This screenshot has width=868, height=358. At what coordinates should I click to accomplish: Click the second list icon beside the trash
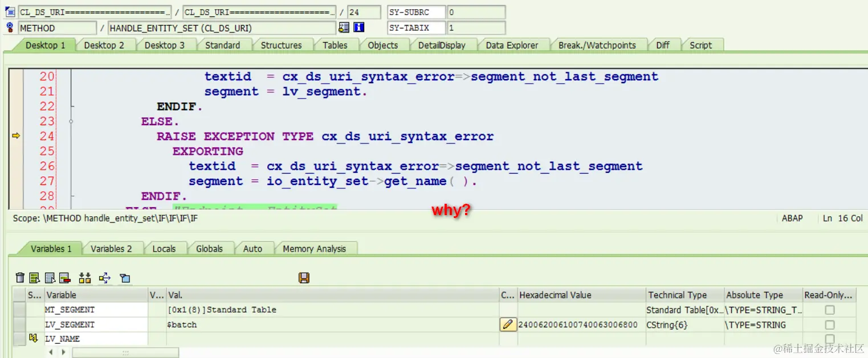point(50,278)
